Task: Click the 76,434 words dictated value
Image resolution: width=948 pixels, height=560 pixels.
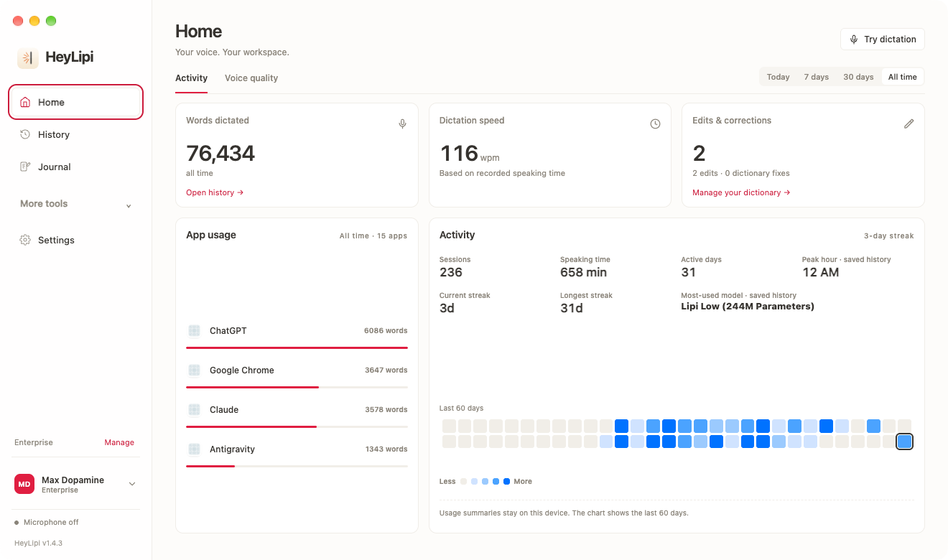Action: coord(220,153)
